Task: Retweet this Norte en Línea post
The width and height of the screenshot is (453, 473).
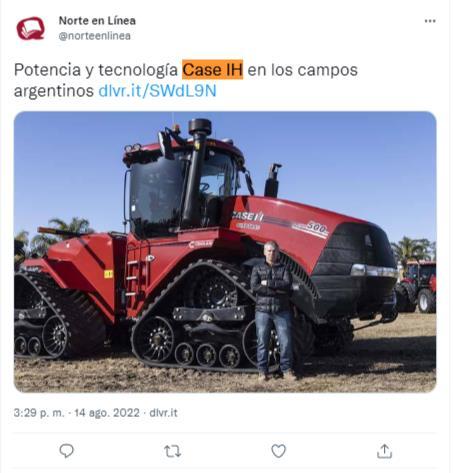Action: click(x=172, y=451)
